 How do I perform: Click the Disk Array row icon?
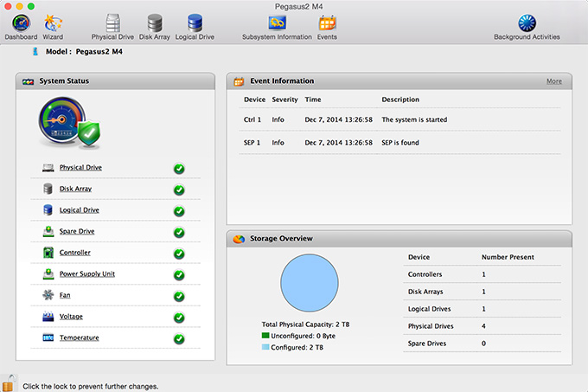point(48,189)
